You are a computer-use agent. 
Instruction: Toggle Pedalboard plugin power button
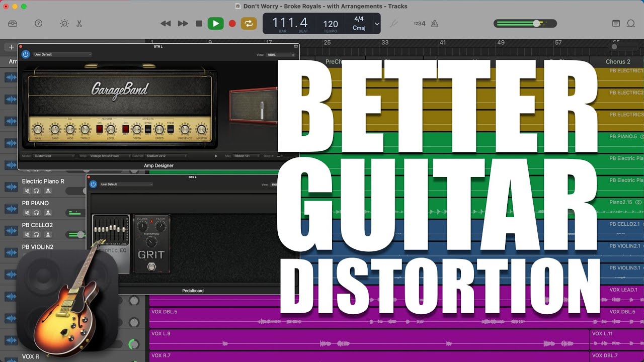click(93, 185)
